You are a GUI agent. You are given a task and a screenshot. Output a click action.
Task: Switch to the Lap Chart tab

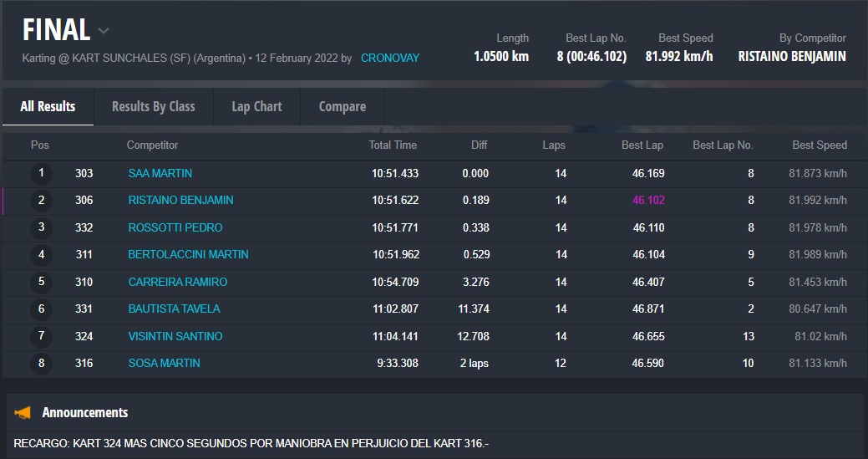(256, 106)
